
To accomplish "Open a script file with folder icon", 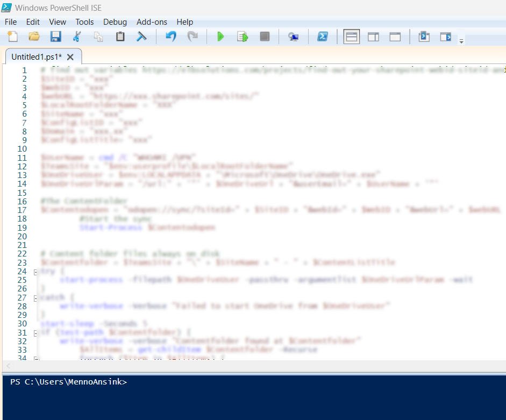I will pyautogui.click(x=34, y=37).
